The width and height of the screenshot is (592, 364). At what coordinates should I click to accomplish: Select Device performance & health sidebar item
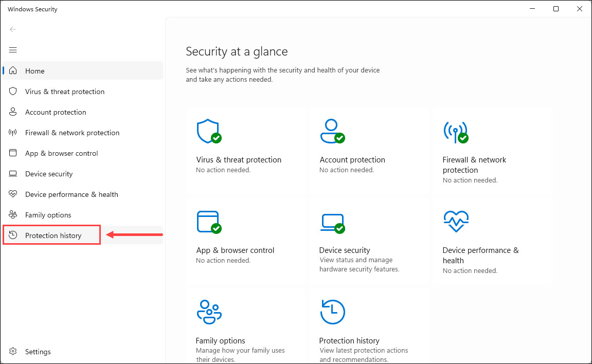click(x=71, y=194)
